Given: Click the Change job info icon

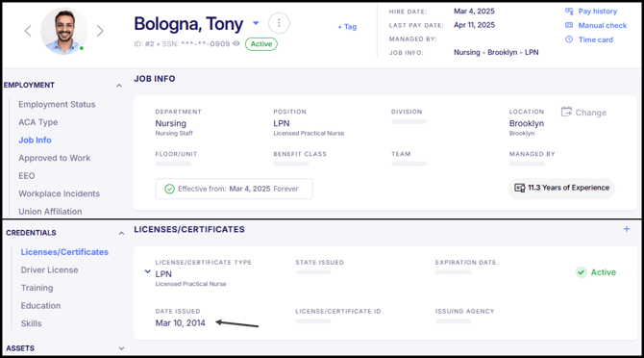Looking at the screenshot, I should pyautogui.click(x=566, y=112).
